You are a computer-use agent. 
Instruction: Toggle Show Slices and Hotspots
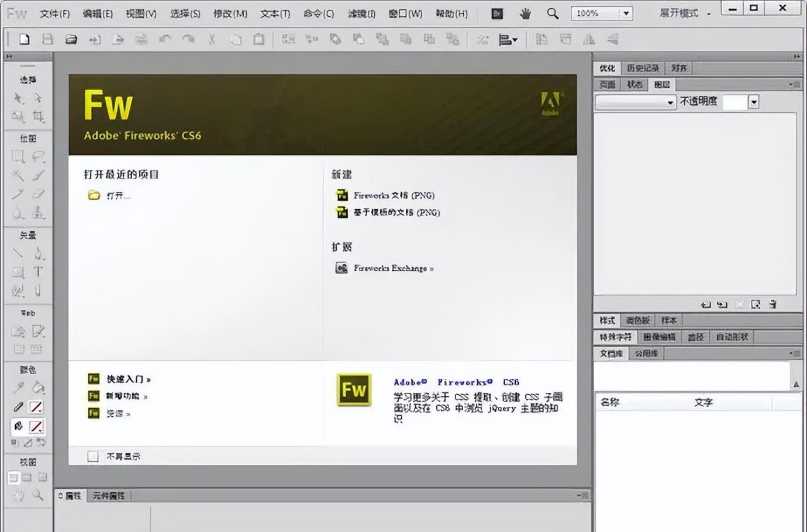pos(37,350)
